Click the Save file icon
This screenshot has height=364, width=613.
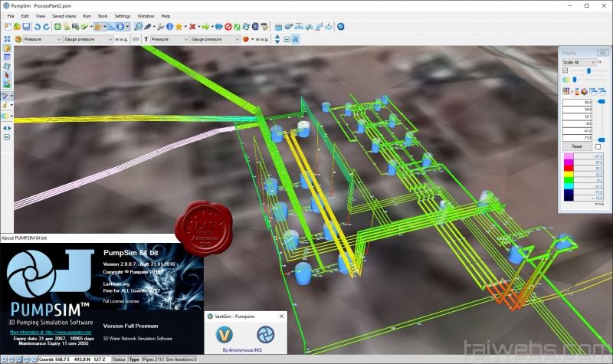(x=27, y=26)
